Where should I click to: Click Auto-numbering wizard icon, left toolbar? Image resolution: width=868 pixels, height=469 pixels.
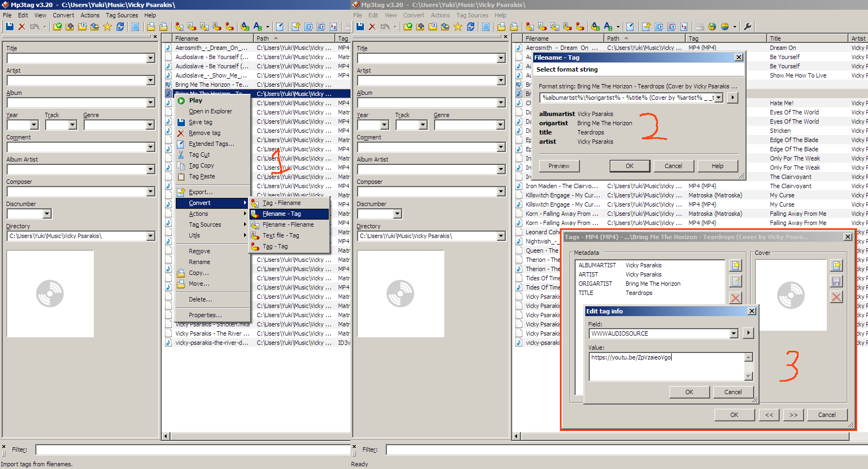pos(333,27)
